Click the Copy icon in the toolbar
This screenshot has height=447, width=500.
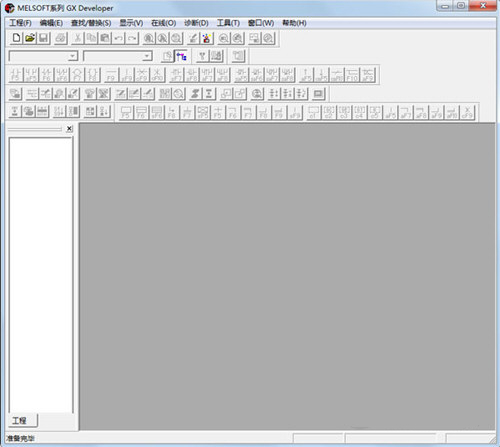tap(91, 38)
